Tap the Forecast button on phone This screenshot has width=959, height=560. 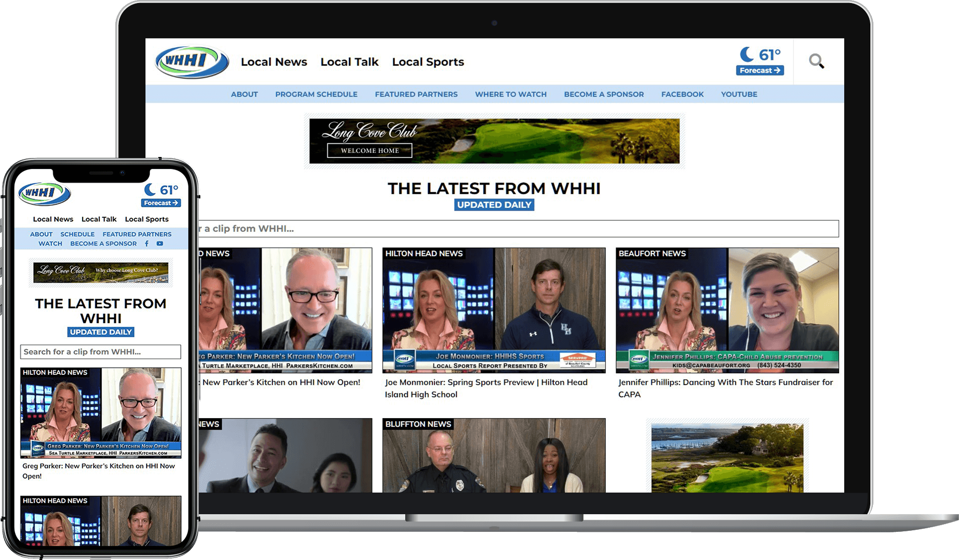point(161,203)
